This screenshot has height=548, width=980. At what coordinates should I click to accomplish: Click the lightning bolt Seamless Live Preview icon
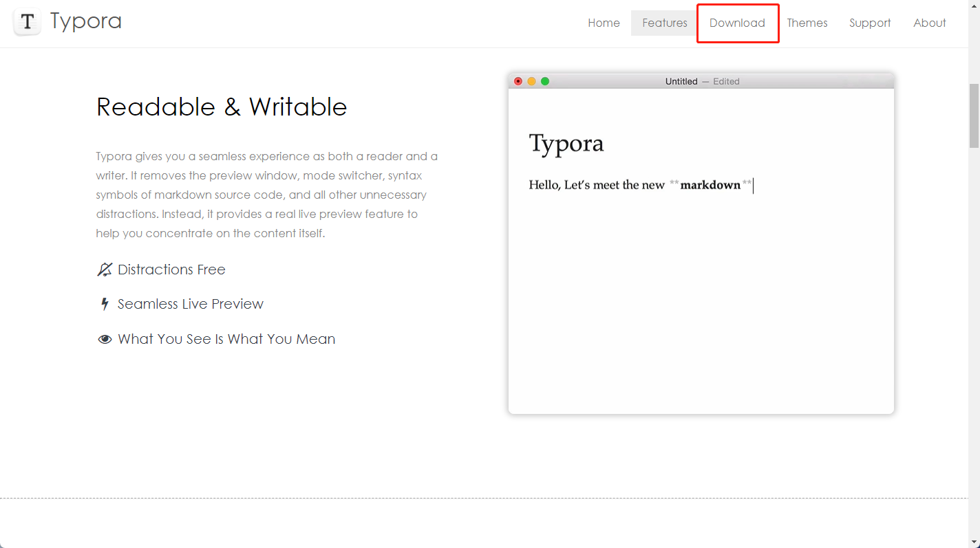105,304
